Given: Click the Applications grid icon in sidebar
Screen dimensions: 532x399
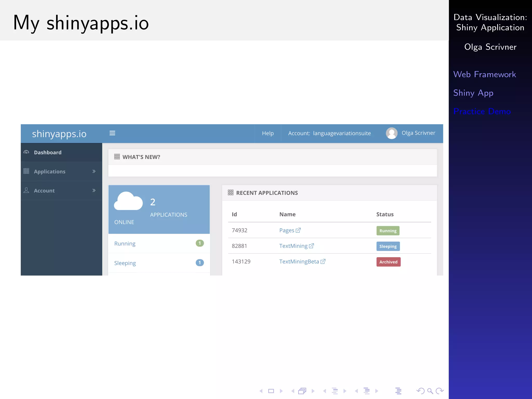Looking at the screenshot, I should click(x=26, y=171).
